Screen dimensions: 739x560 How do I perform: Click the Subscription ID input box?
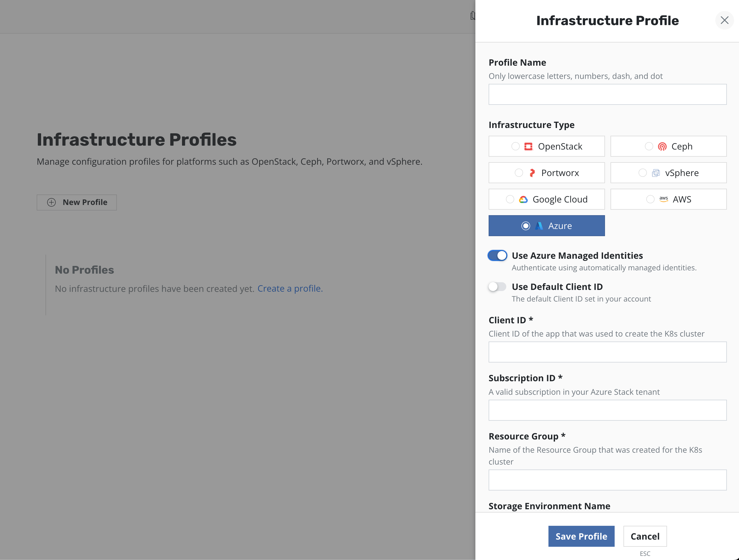click(x=607, y=410)
